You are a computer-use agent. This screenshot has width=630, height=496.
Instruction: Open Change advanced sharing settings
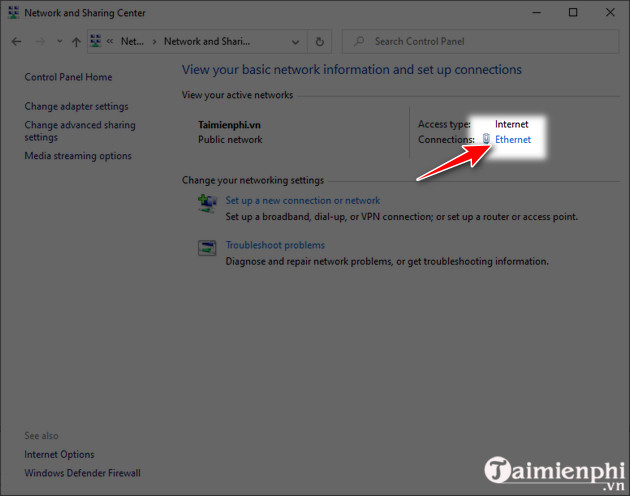point(80,131)
